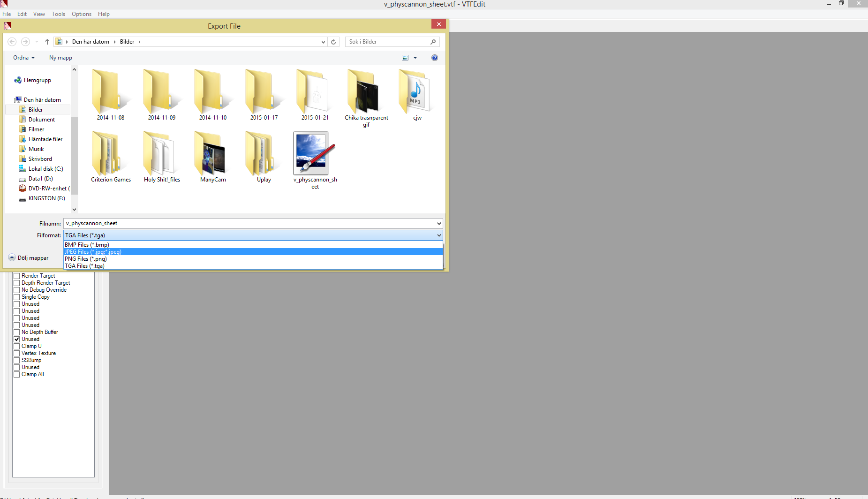Enable the No Debug Override flag
The height and width of the screenshot is (499, 868).
[17, 290]
